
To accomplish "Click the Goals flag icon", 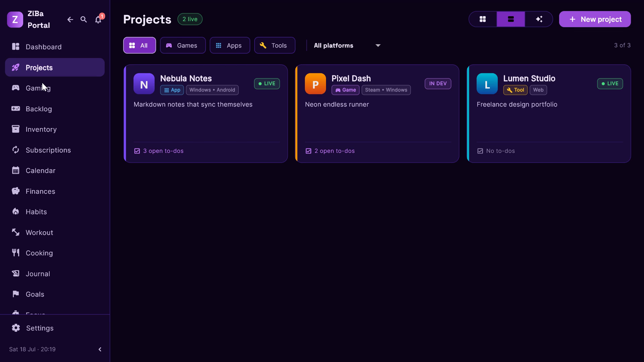I will pos(15,294).
